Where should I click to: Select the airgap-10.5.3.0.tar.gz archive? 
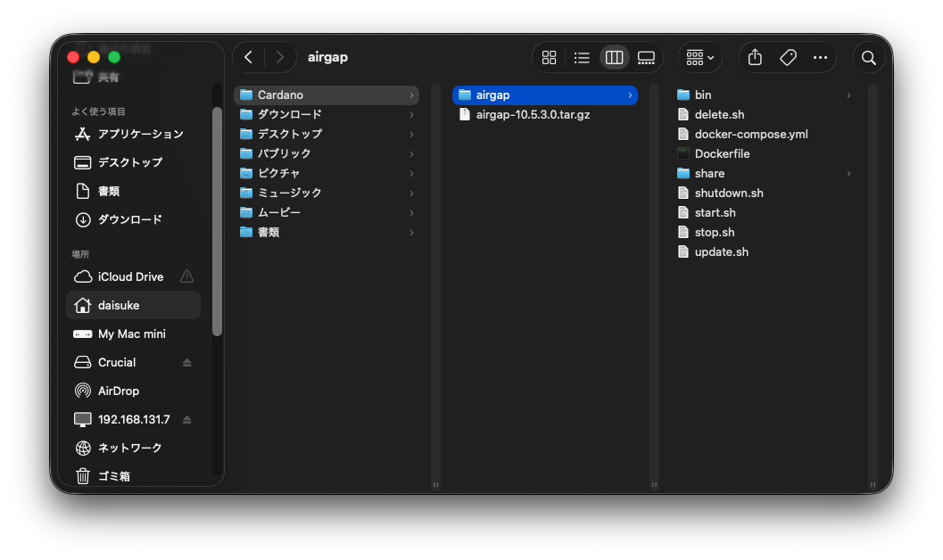[x=533, y=114]
